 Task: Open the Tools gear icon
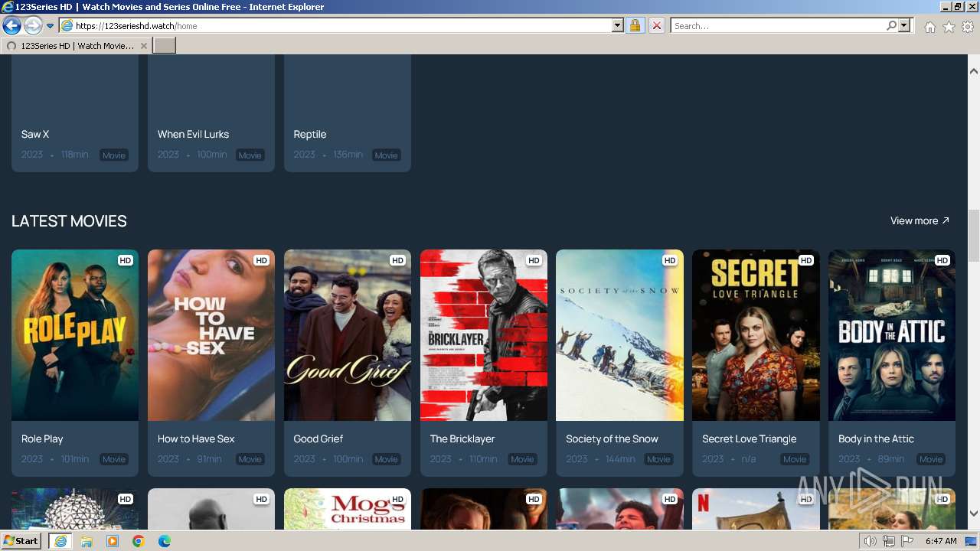(x=968, y=27)
